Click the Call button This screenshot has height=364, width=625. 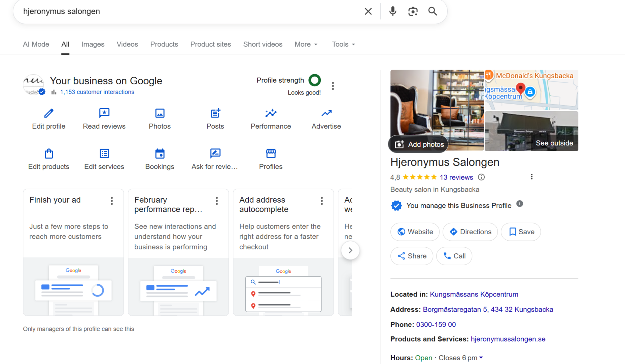(454, 256)
